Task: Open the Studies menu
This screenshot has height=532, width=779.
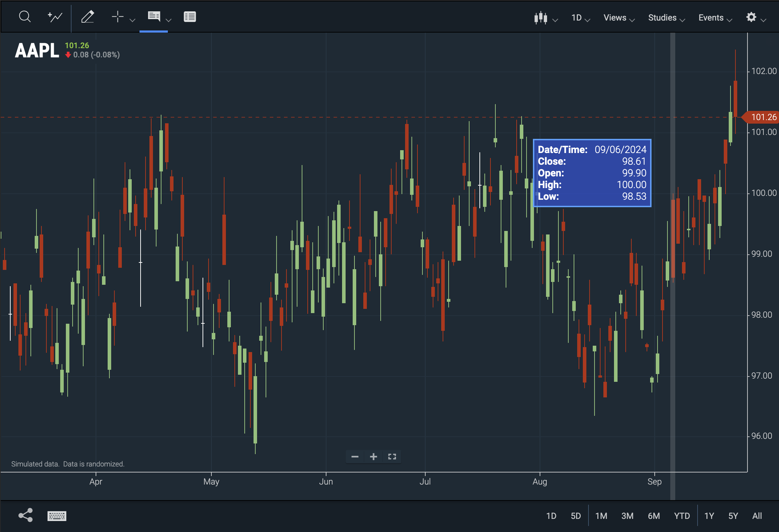Action: point(666,18)
